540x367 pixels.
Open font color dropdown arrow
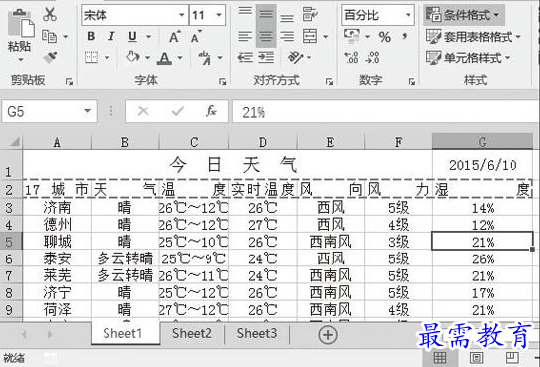(180, 58)
